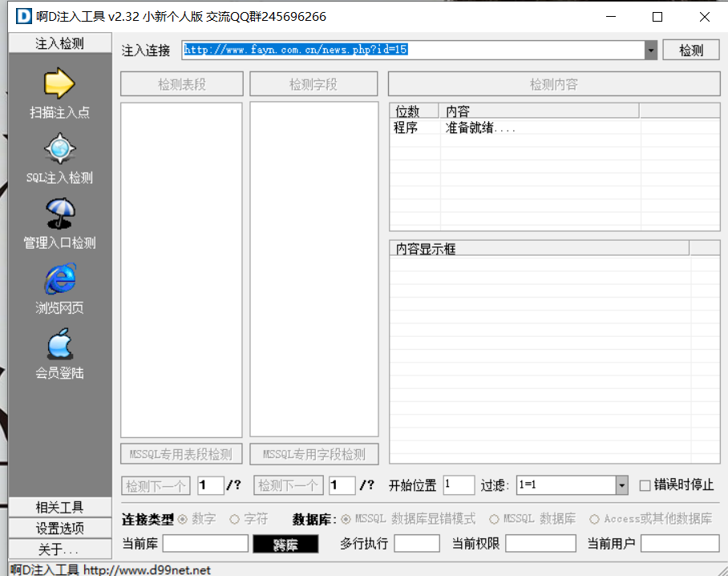Click the MSSQL专用表段检测 button
Screen dimensions: 728x576
[181, 454]
